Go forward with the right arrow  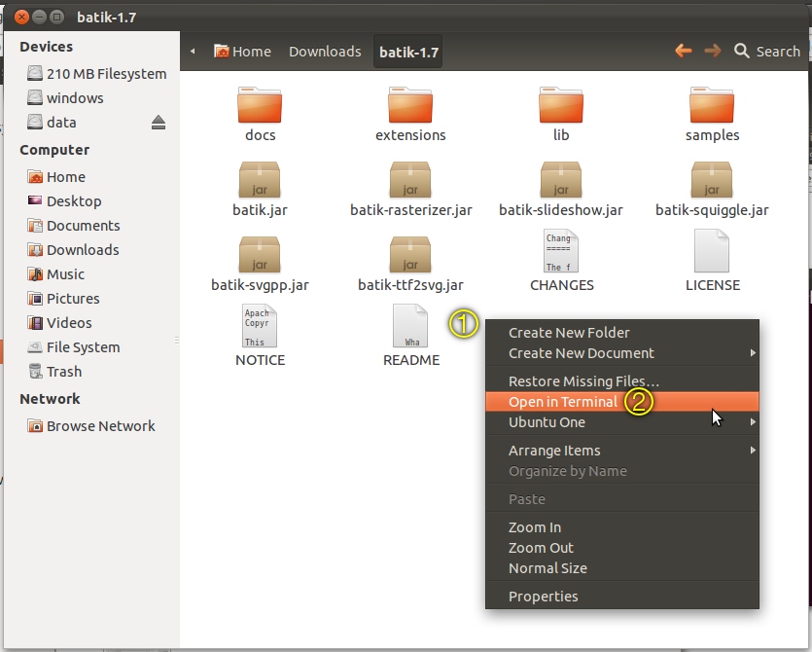[713, 51]
